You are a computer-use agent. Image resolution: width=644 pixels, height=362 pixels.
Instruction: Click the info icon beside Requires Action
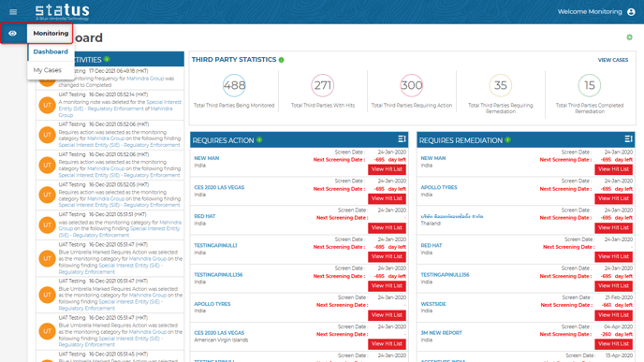(259, 140)
